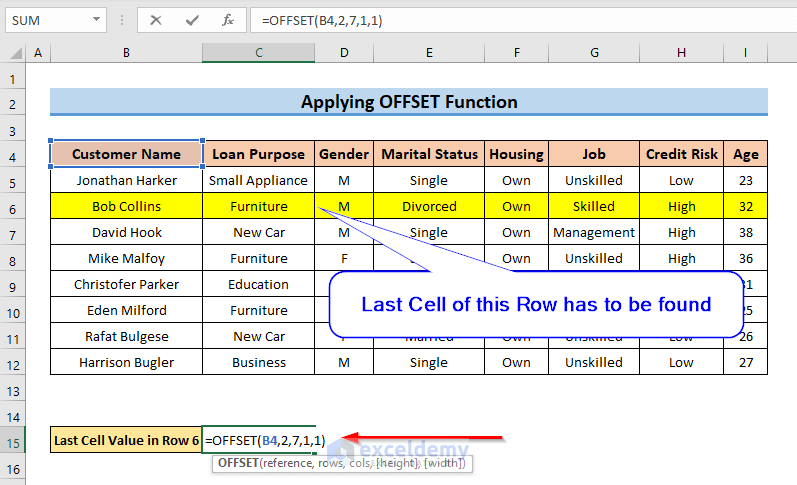Image resolution: width=797 pixels, height=485 pixels.
Task: Select the 'Jonathan Harker' cell
Action: click(x=126, y=180)
